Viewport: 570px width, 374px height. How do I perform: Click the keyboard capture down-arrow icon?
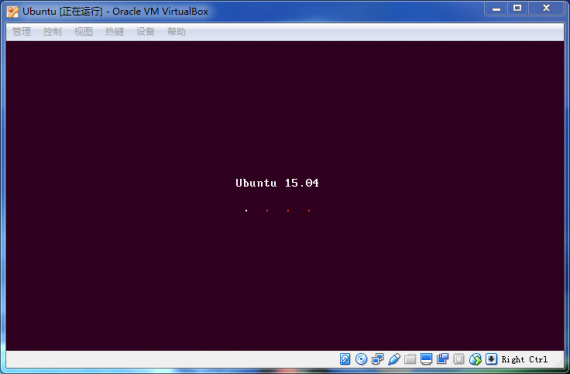pyautogui.click(x=491, y=359)
